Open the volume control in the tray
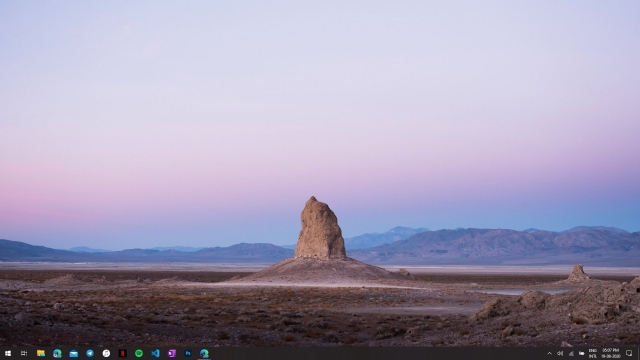 (x=560, y=353)
